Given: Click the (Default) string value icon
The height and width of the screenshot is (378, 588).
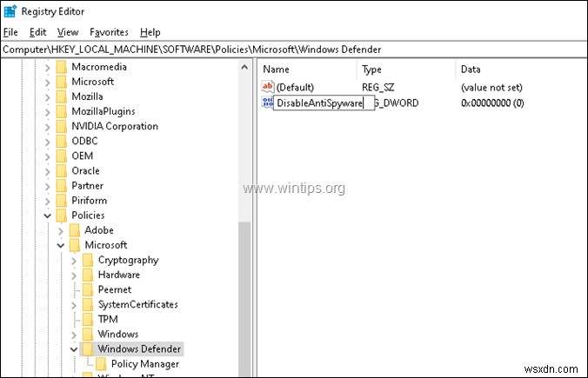Looking at the screenshot, I should [x=268, y=87].
